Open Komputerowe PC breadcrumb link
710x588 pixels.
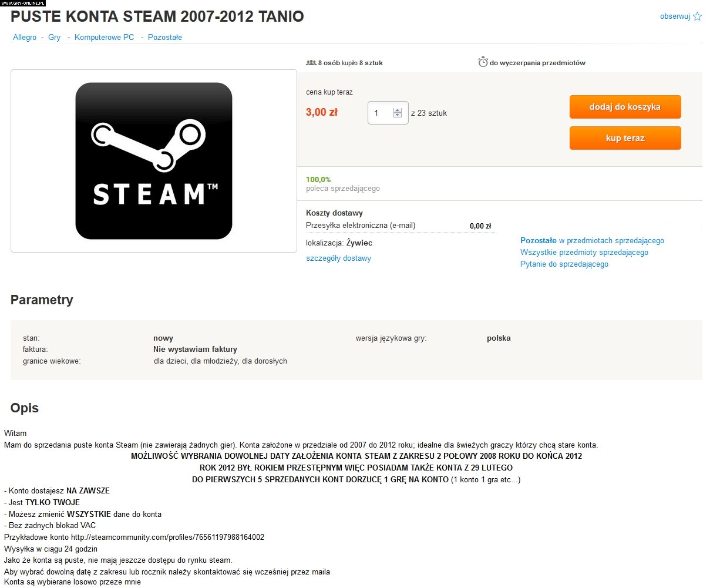(104, 37)
